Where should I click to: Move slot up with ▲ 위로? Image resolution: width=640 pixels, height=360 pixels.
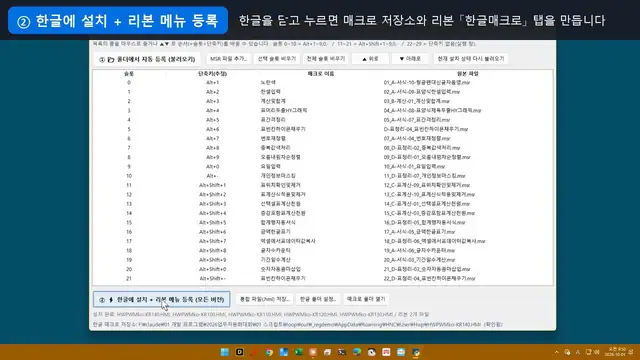[370, 59]
